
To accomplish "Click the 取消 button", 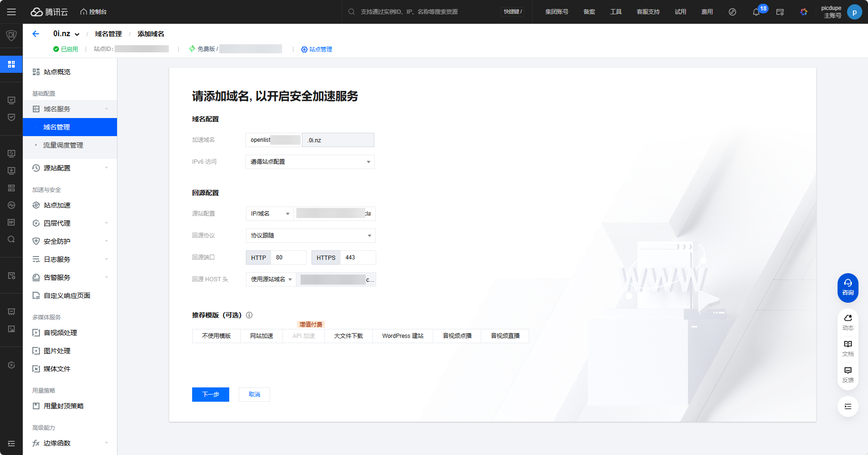I will (x=254, y=395).
